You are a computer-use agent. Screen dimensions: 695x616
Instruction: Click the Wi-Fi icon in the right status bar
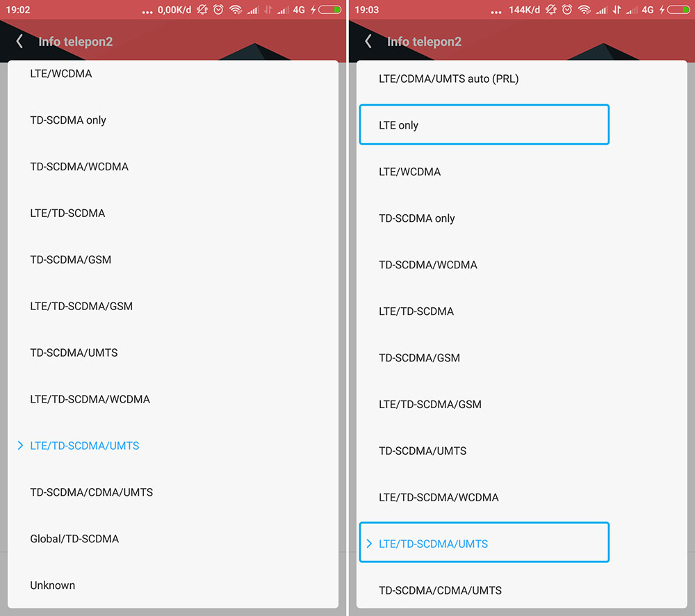pyautogui.click(x=584, y=10)
